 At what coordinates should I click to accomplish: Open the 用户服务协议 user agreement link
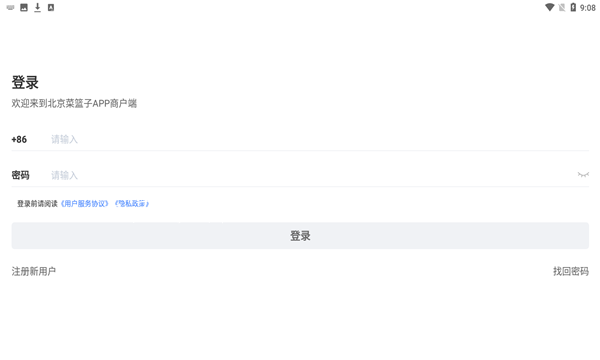click(x=85, y=204)
